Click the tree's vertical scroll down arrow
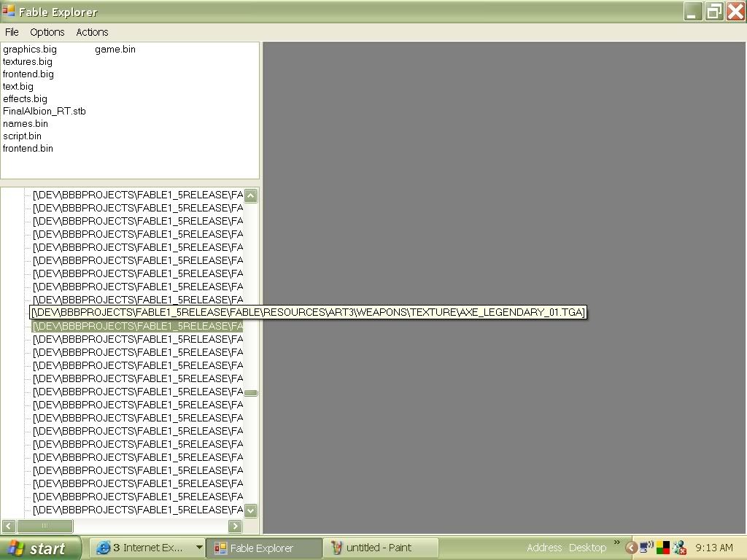 click(x=251, y=510)
